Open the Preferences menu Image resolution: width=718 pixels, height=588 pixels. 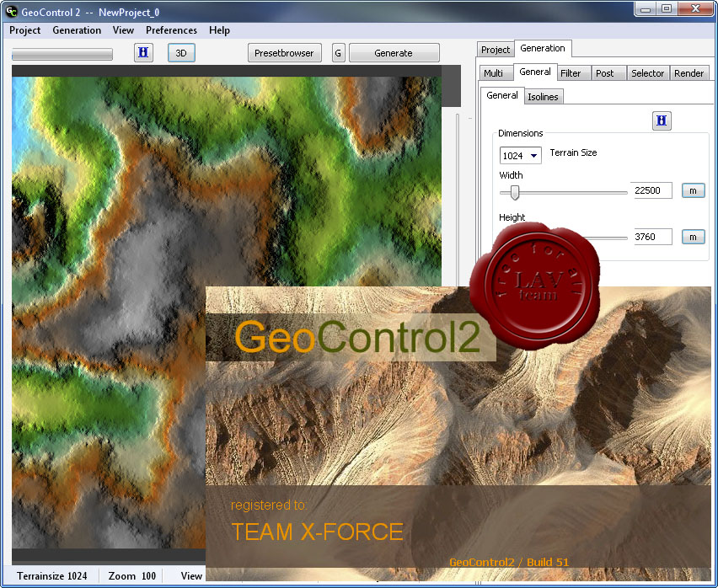171,30
